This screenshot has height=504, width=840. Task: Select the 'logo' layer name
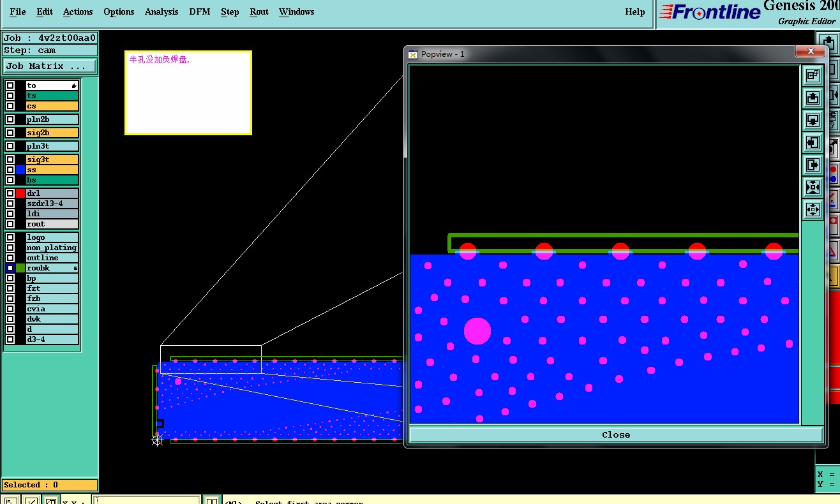[x=52, y=237]
